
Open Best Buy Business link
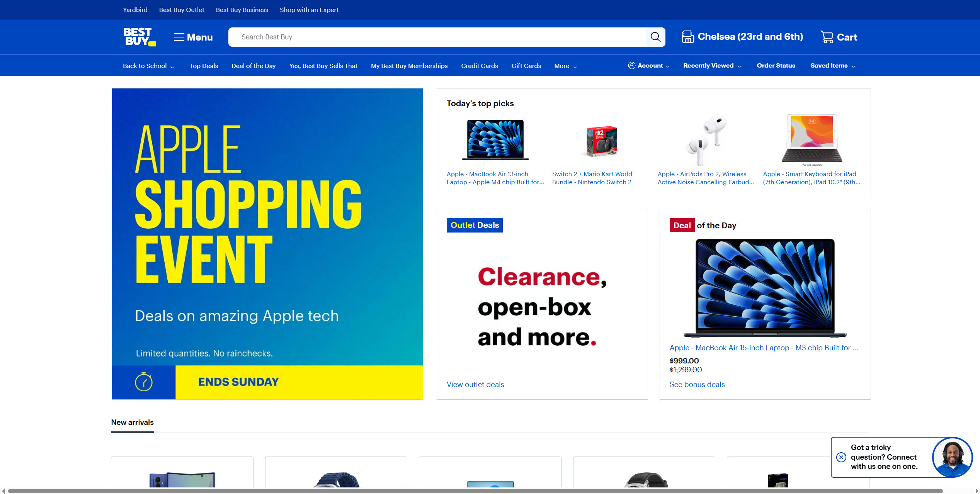point(242,10)
